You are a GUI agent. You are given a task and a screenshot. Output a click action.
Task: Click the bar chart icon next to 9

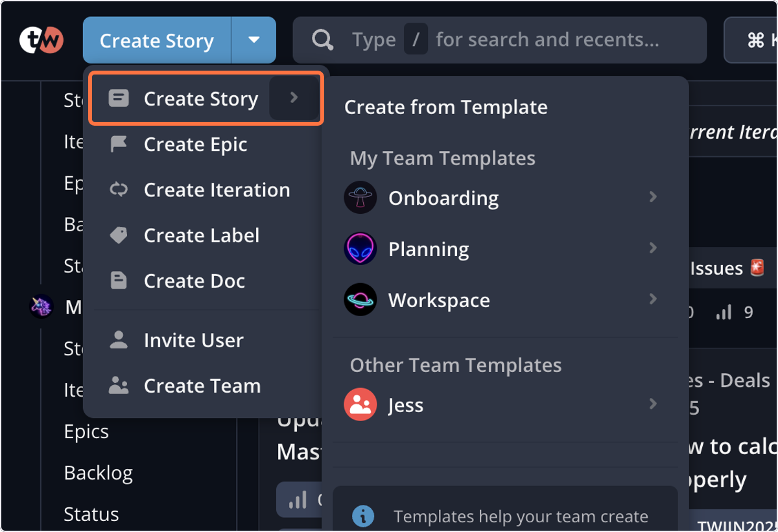pyautogui.click(x=724, y=313)
